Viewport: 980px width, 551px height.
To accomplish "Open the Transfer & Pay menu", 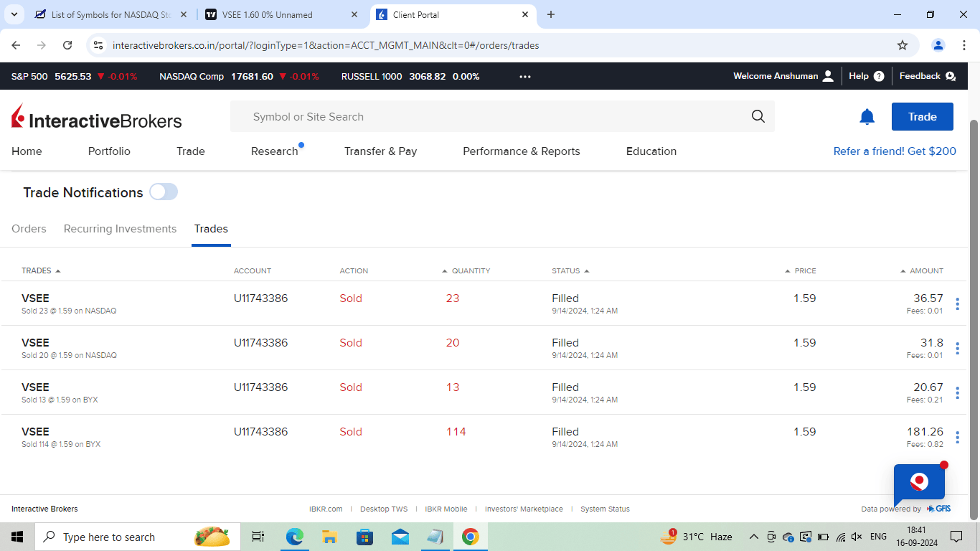I will point(380,151).
